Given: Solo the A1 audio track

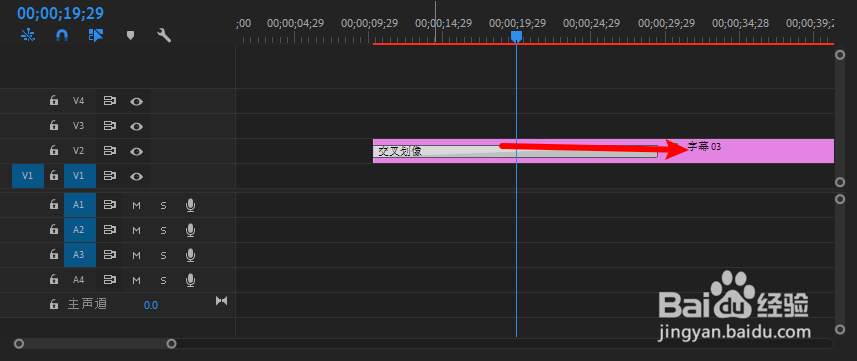Looking at the screenshot, I should tap(163, 205).
